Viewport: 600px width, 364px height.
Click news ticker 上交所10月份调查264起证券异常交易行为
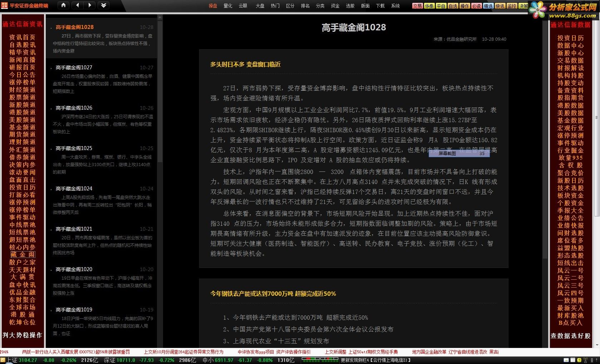tap(183, 352)
